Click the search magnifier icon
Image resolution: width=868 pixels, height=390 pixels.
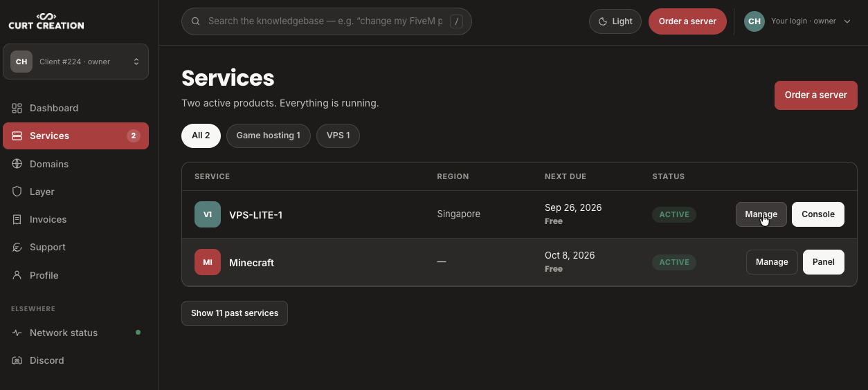[196, 21]
